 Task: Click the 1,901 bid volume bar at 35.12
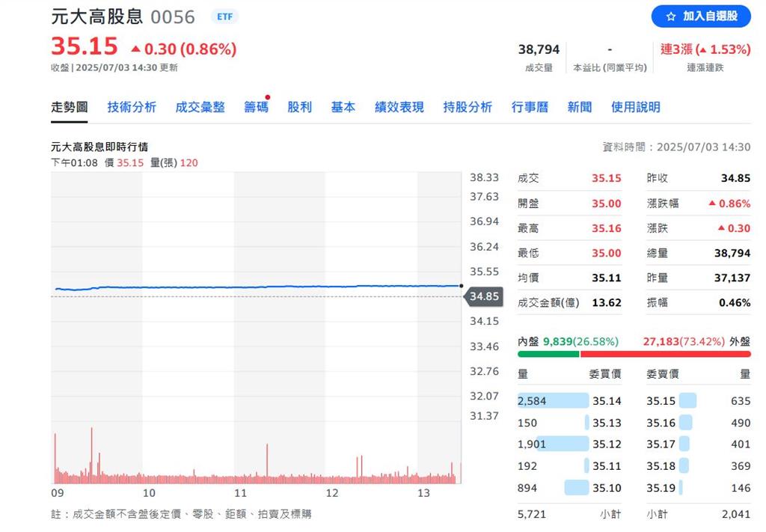(x=562, y=444)
